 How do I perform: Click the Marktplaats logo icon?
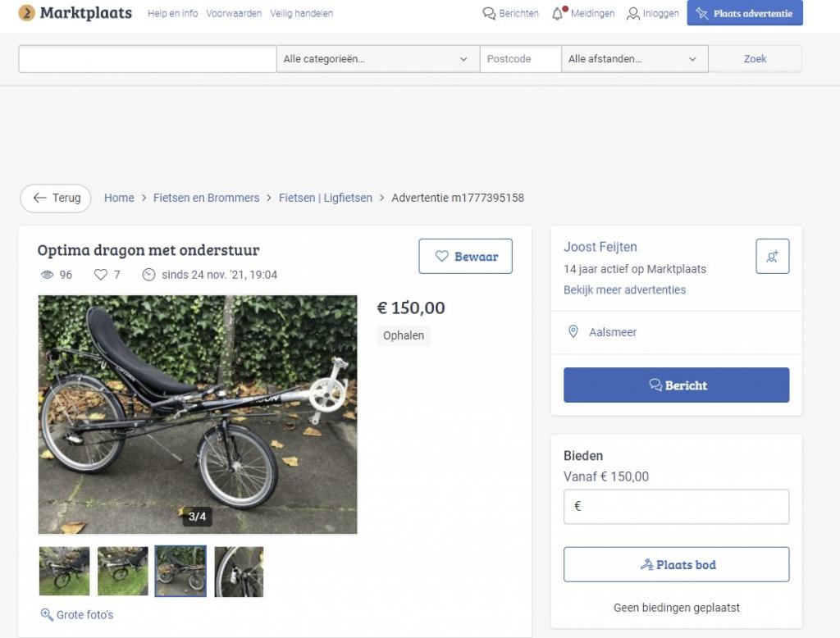(27, 13)
